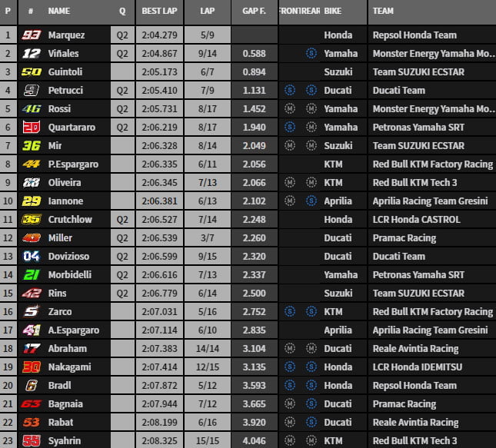Screen dimensions: 496x448
Task: Click rider name Crutchlow
Action: click(x=70, y=219)
